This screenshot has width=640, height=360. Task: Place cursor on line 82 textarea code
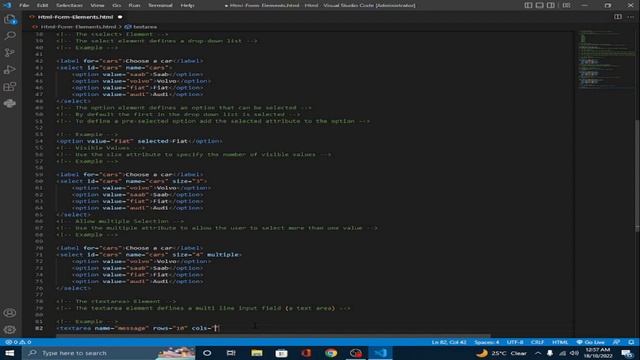pos(138,328)
